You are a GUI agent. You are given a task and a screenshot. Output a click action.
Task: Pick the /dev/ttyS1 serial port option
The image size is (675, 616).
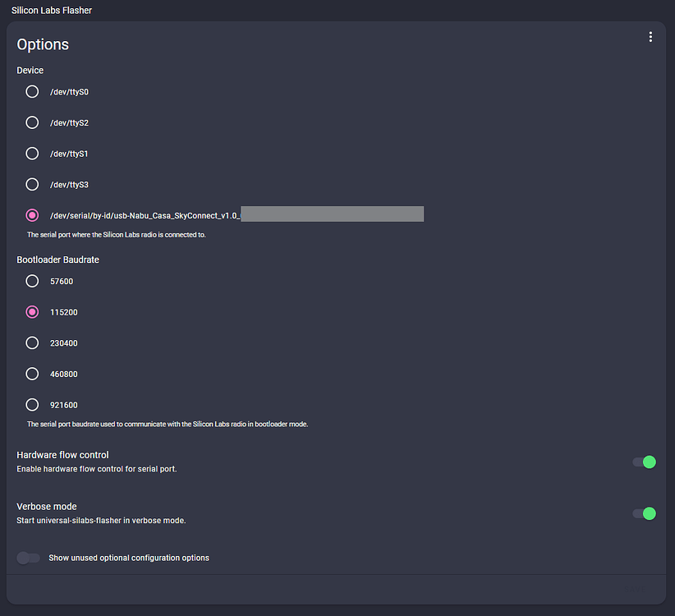point(32,154)
